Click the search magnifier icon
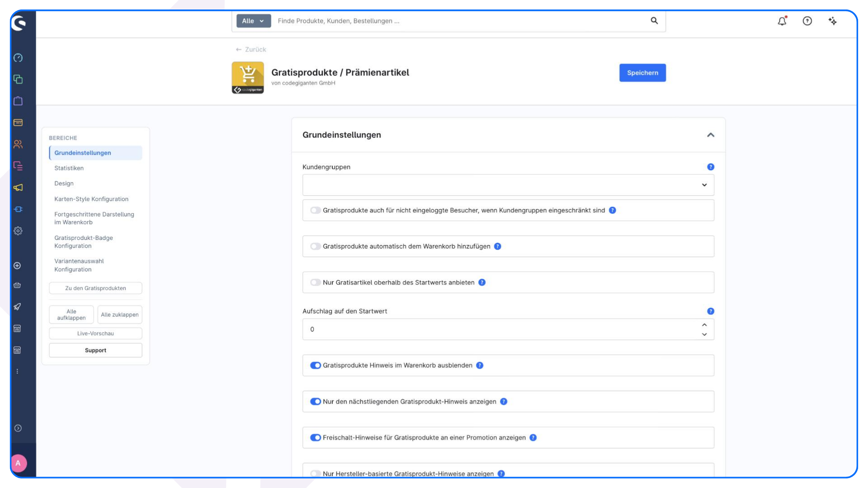Viewport: 868px width, 488px height. 654,21
